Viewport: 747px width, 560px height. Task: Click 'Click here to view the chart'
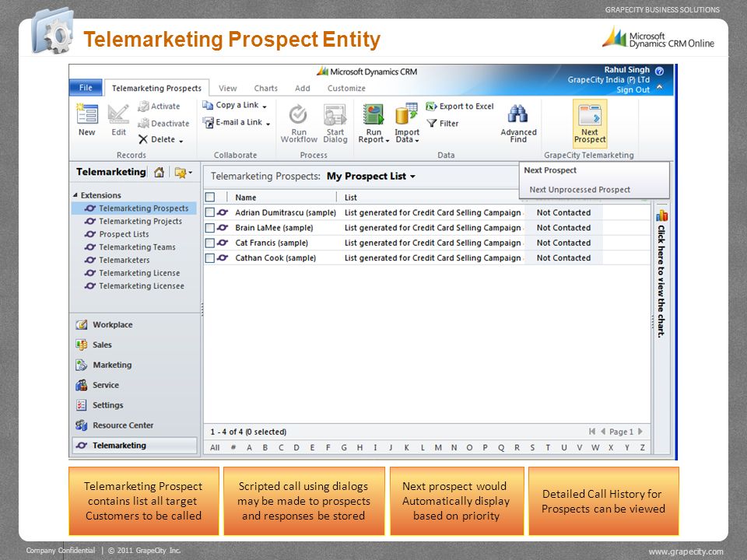point(661,281)
